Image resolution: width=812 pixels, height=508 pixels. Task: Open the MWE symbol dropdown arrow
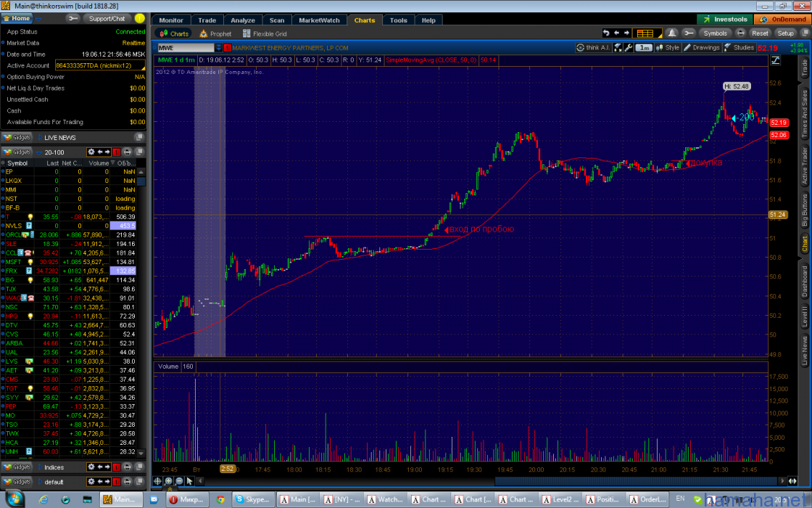click(219, 48)
